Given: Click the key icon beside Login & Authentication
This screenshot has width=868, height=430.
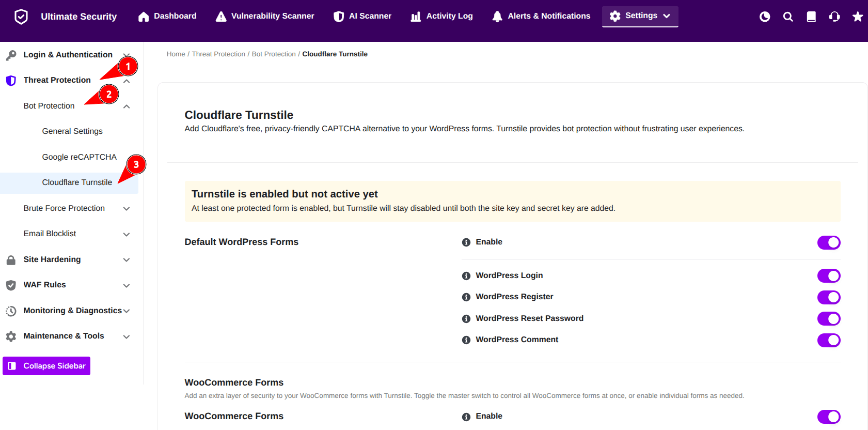Looking at the screenshot, I should (11, 55).
